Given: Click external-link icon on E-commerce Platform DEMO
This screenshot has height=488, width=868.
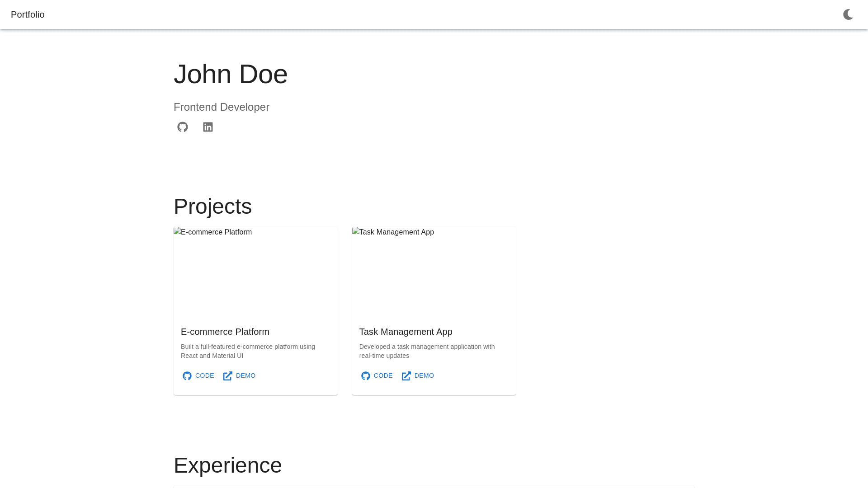Looking at the screenshot, I should pyautogui.click(x=228, y=376).
